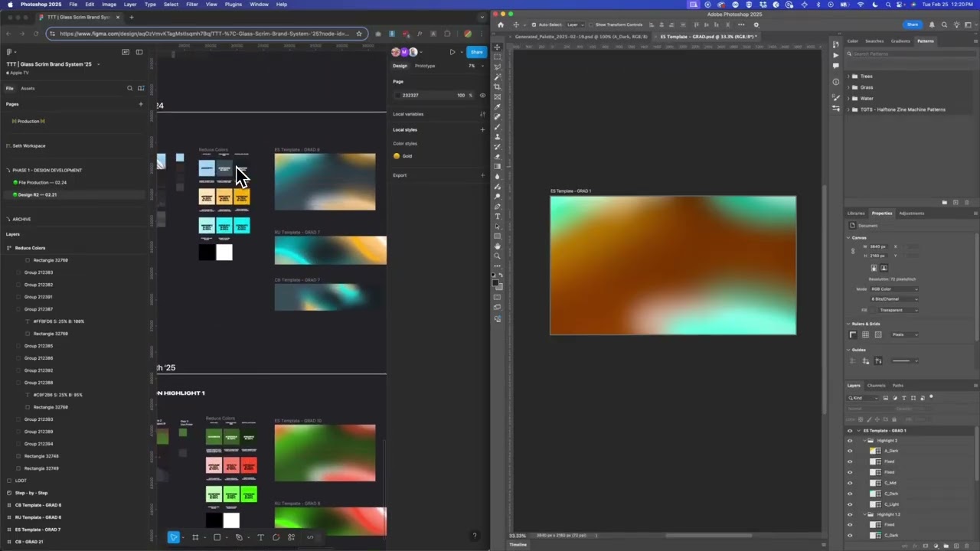The width and height of the screenshot is (980, 551).
Task: Click the Photoshop Home icon
Action: pos(501,24)
